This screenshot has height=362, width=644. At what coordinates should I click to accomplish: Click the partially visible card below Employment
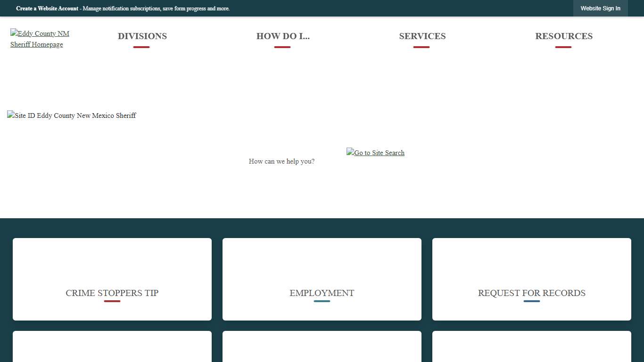[322, 347]
